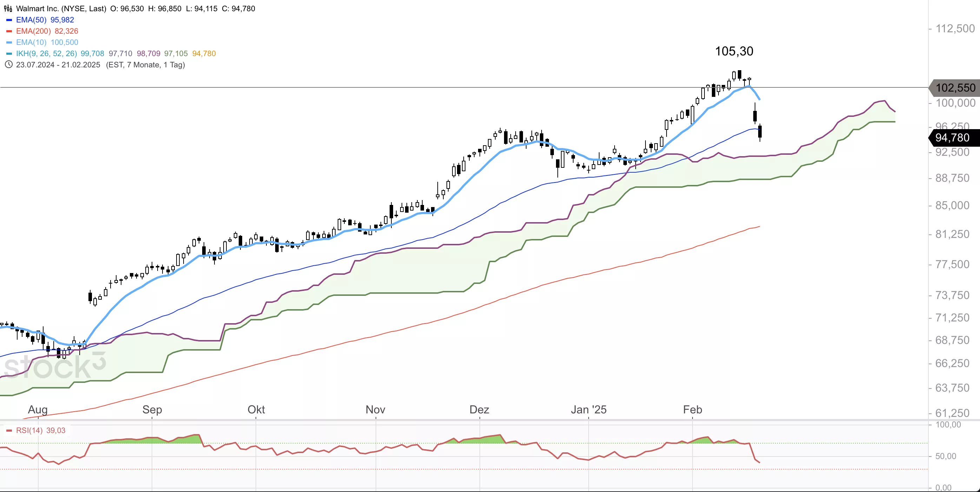This screenshot has height=492, width=980.
Task: Click the IKH(9, 26, 52, 26) legend label
Action: coord(46,54)
